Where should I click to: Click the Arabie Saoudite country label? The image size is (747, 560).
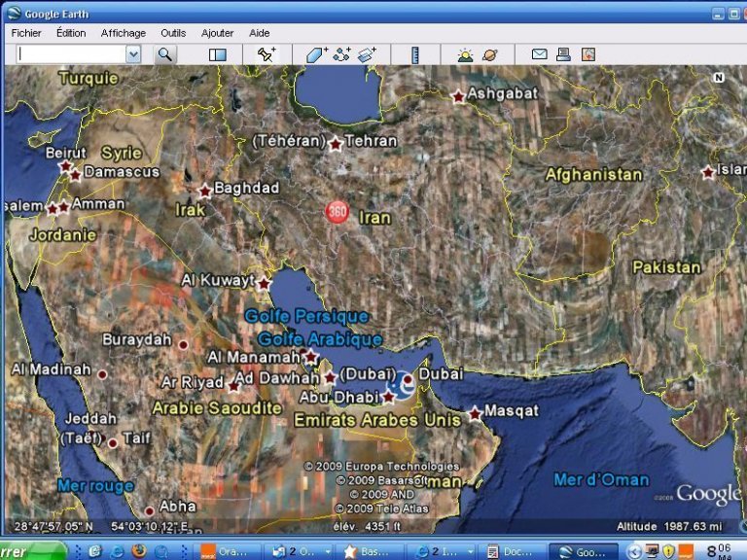coord(217,408)
